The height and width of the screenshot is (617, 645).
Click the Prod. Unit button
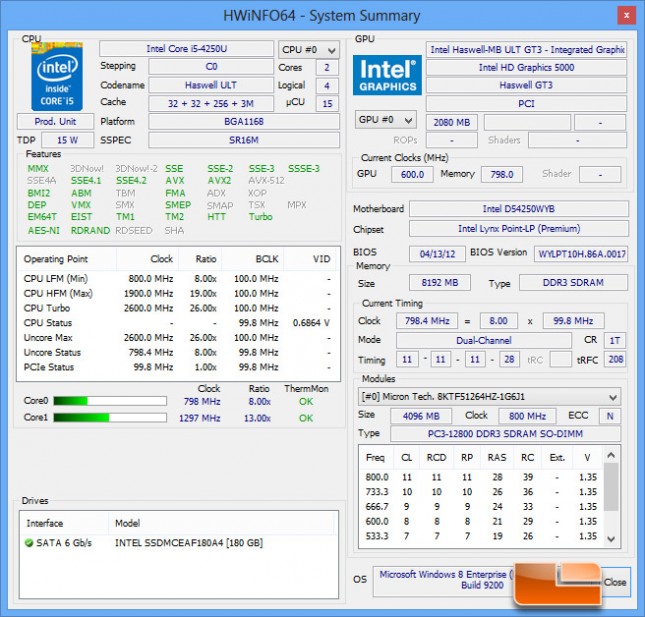click(55, 121)
